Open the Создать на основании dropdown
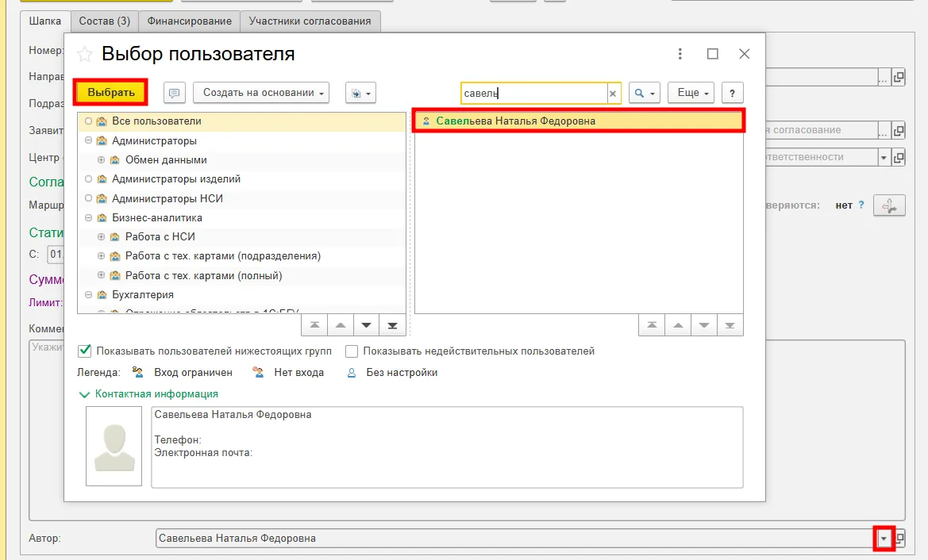The width and height of the screenshot is (928, 560). coord(261,93)
